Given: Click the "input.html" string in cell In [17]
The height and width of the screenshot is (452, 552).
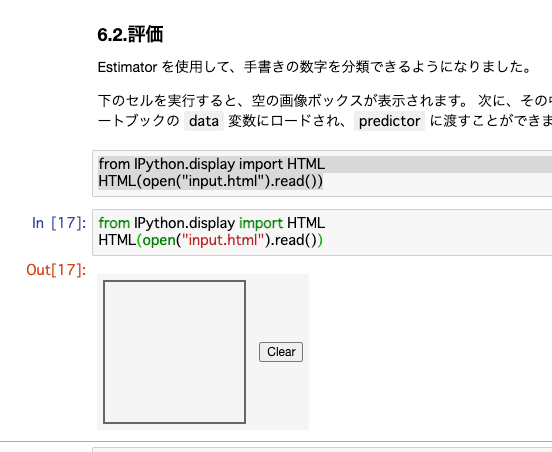Looking at the screenshot, I should (222, 240).
